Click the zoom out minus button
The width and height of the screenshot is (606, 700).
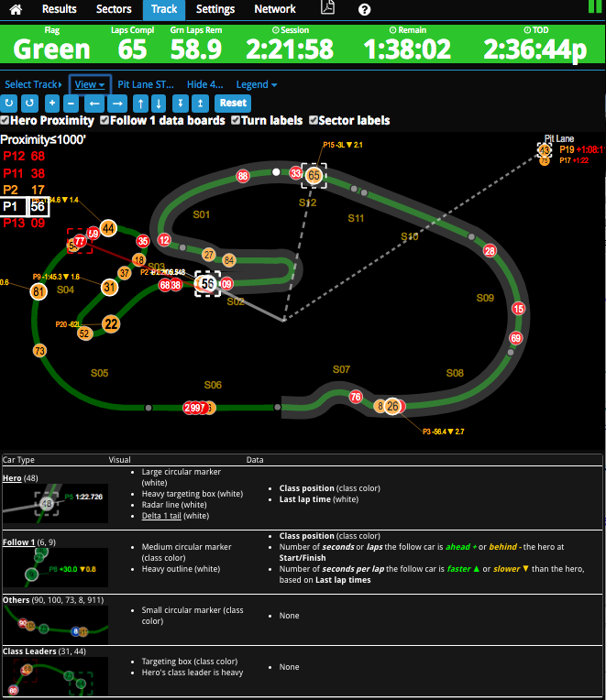[x=72, y=103]
